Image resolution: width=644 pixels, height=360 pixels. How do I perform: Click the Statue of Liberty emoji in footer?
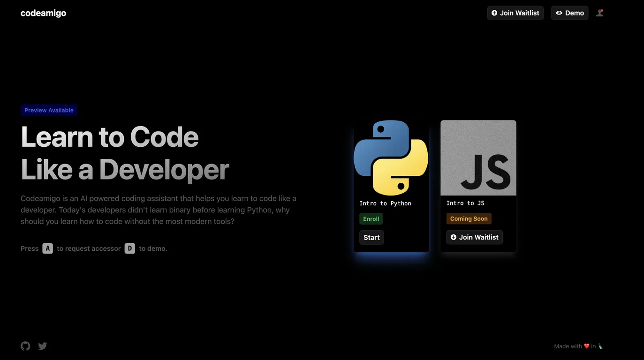pyautogui.click(x=600, y=346)
